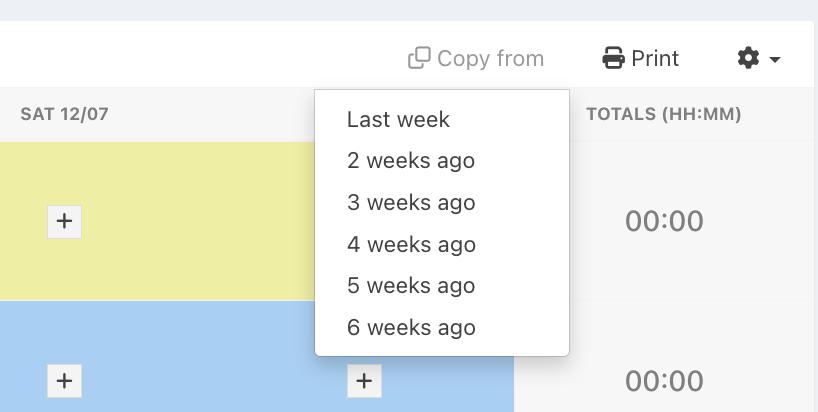Click the yellow row's 00:00 total

point(664,221)
